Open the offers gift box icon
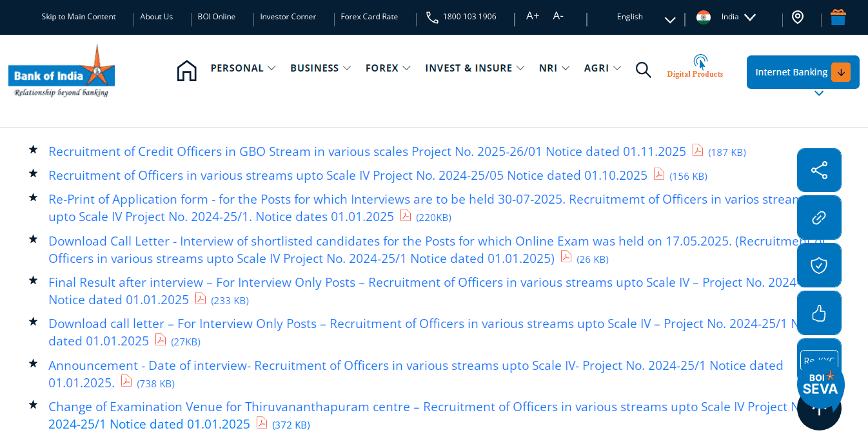This screenshot has height=435, width=868. point(838,17)
